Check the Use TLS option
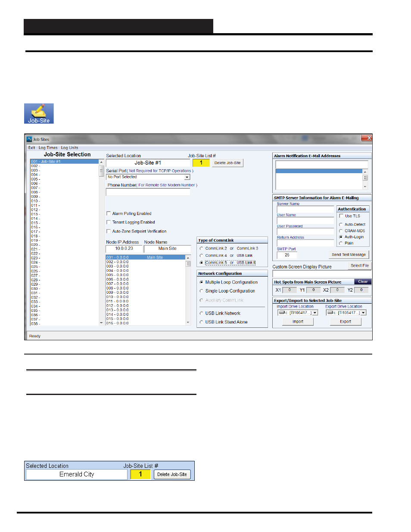This screenshot has width=411, height=532. pos(341,216)
